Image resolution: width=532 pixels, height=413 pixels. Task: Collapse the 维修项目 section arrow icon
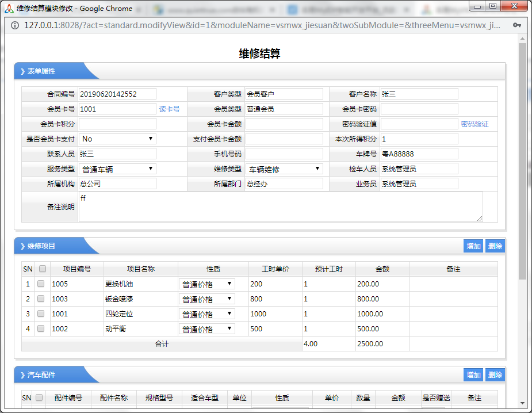22,246
